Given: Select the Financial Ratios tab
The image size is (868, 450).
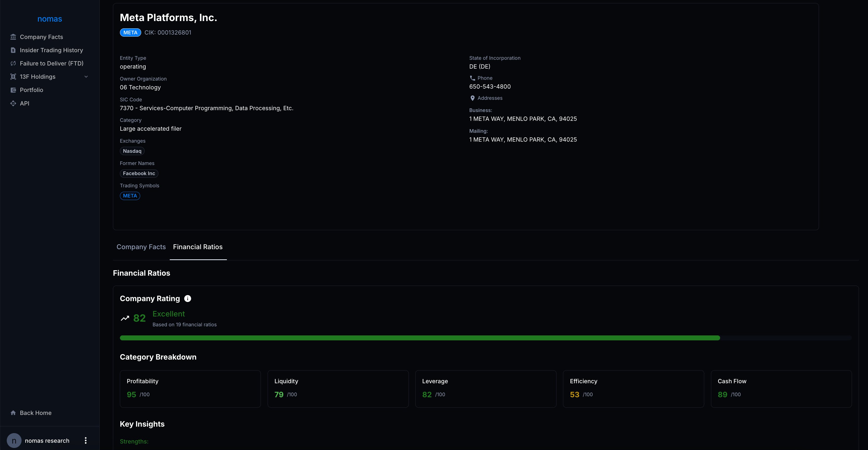Looking at the screenshot, I should 198,247.
